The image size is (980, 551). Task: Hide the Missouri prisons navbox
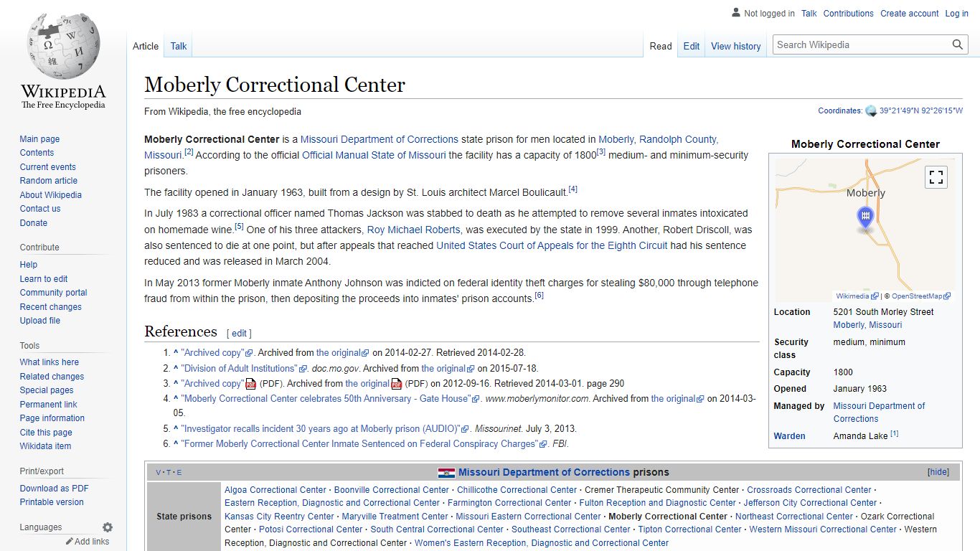938,472
